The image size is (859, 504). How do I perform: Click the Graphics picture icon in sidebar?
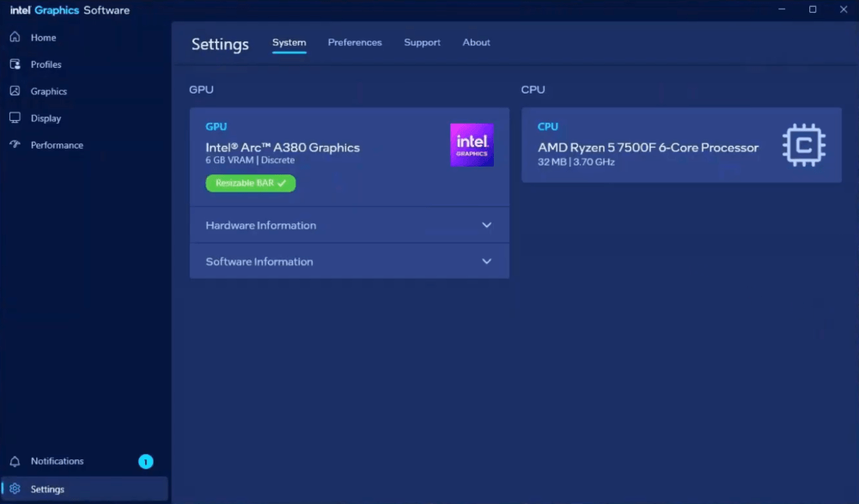click(15, 91)
